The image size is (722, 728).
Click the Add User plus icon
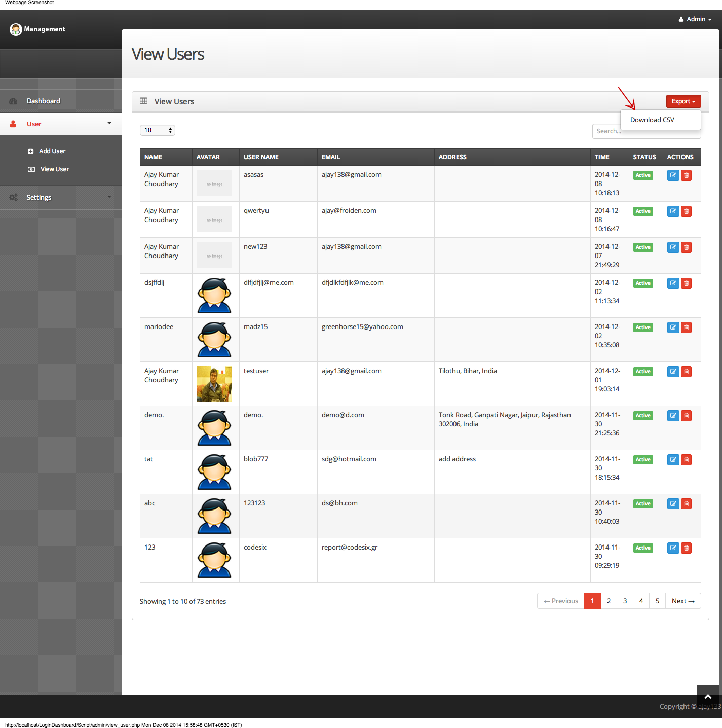click(x=31, y=151)
